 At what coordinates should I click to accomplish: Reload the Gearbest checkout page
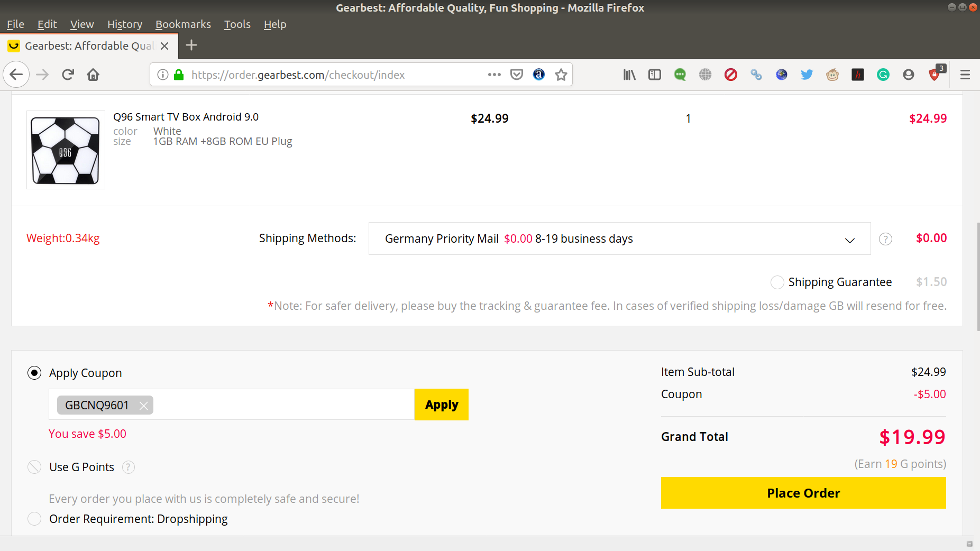[x=68, y=75]
